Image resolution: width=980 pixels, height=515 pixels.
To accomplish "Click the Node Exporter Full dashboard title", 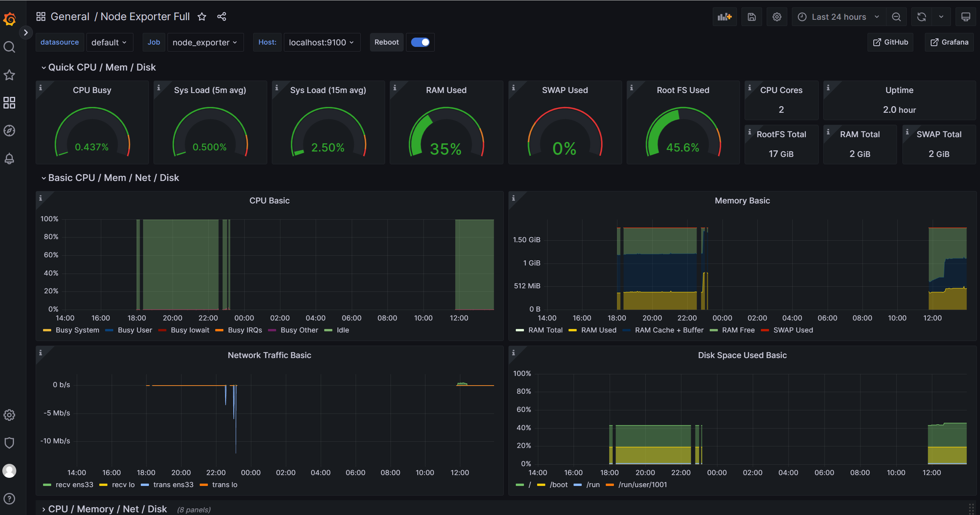I will [145, 17].
